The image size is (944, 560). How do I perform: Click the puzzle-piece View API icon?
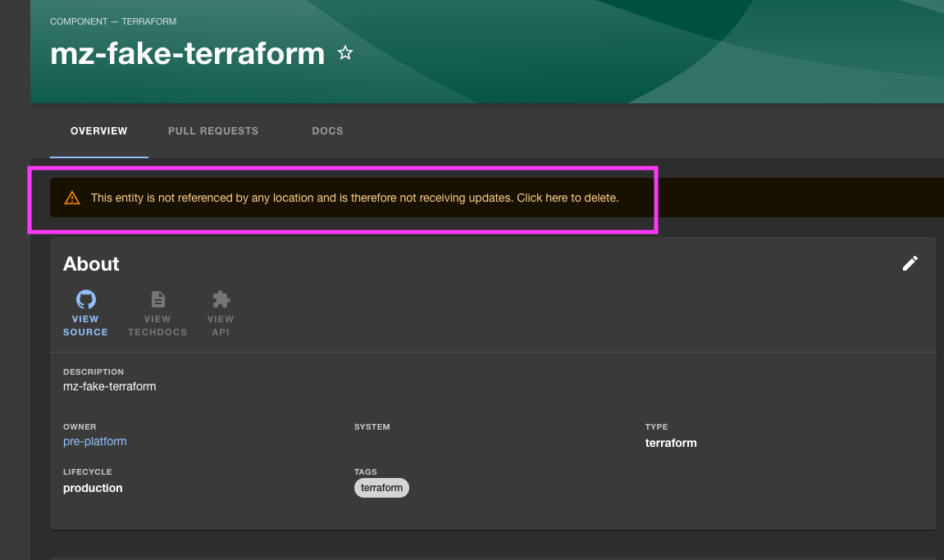[x=220, y=298]
